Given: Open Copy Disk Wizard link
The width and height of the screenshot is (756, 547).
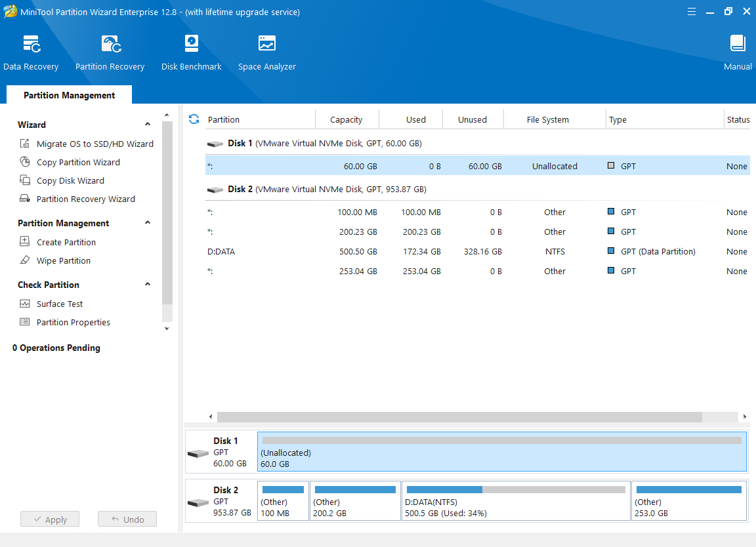Looking at the screenshot, I should 70,180.
